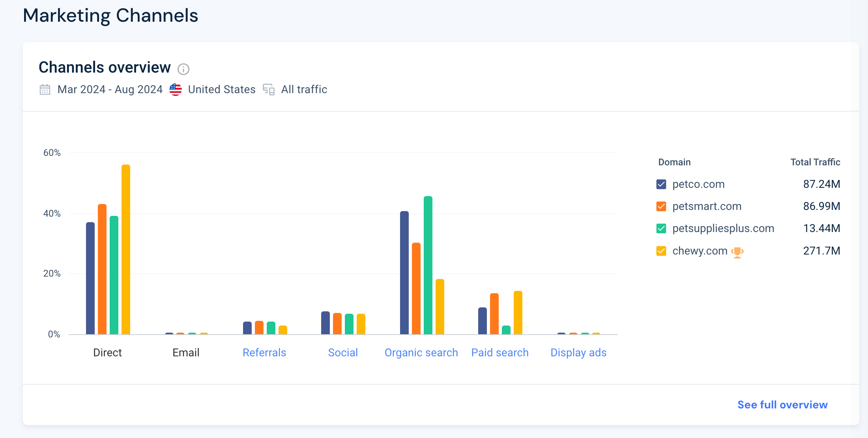Click See full overview link
The width and height of the screenshot is (868, 438).
pos(782,405)
